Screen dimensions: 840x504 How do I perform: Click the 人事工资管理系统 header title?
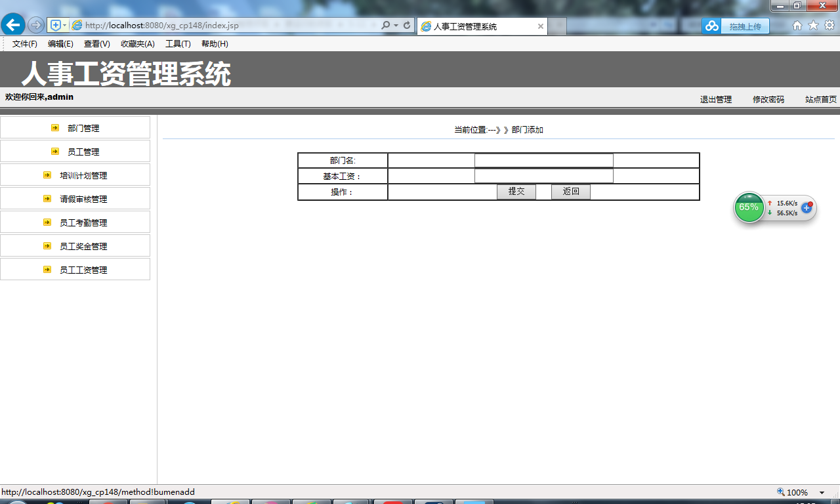127,73
